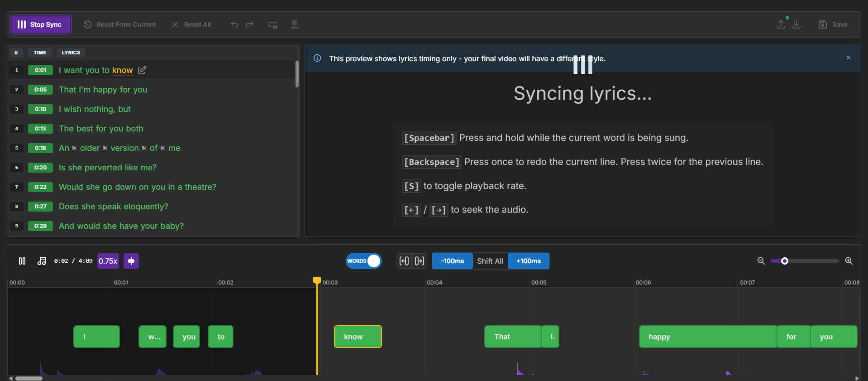
Task: Click the 0:01 timestamp badge
Action: coord(40,70)
